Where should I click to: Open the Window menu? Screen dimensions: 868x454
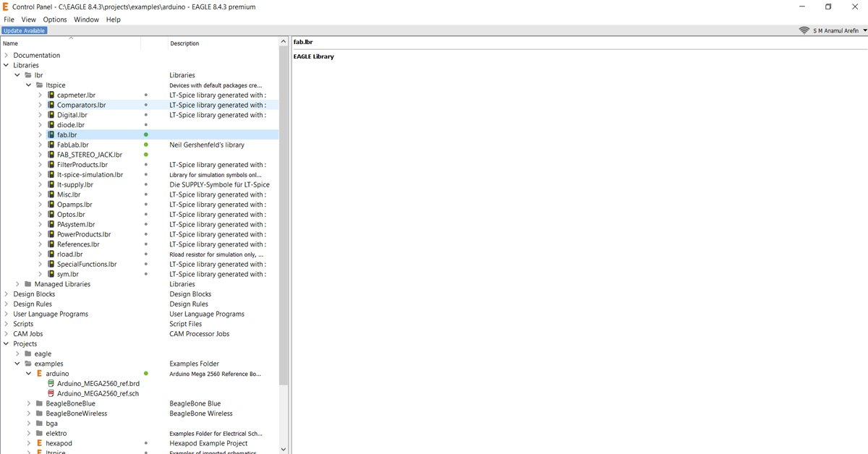coord(86,20)
